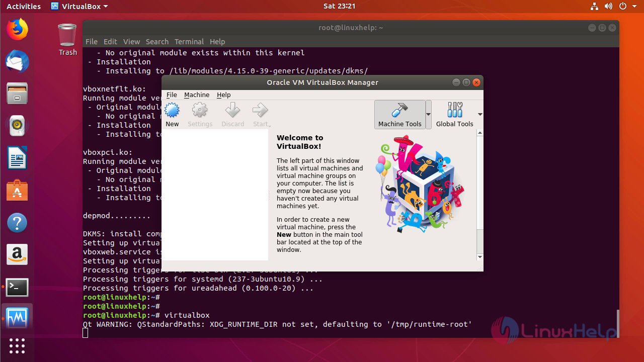Open Rhythmbox music player in dock

(x=17, y=126)
